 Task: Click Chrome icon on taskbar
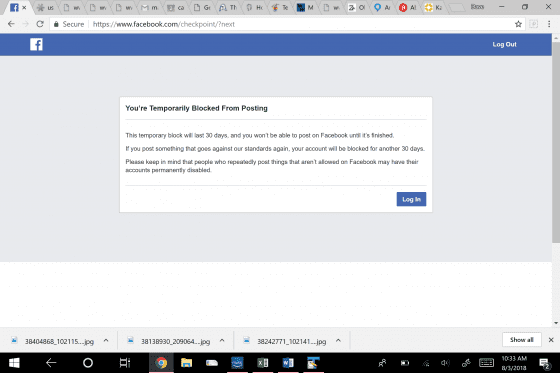(161, 363)
